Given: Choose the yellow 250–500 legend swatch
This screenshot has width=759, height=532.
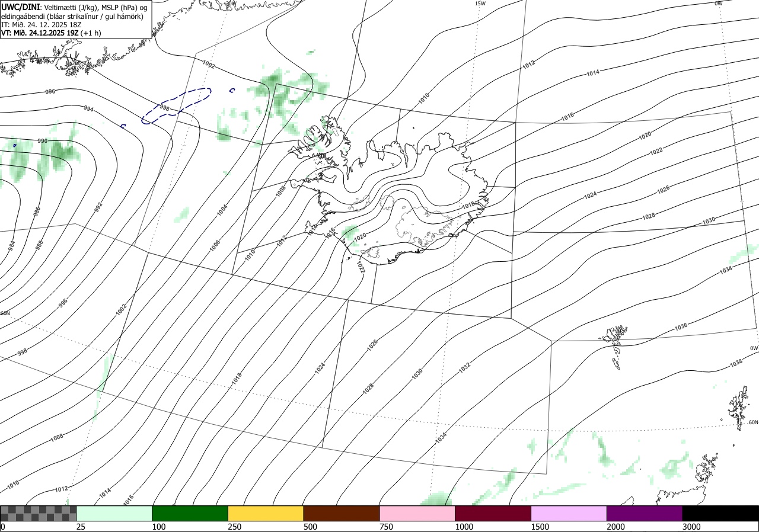Looking at the screenshot, I should point(266,513).
